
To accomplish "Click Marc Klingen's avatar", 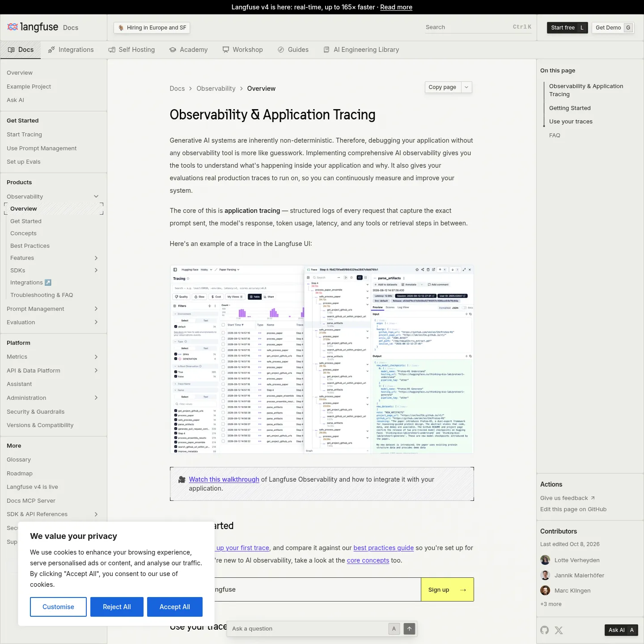I will click(545, 590).
